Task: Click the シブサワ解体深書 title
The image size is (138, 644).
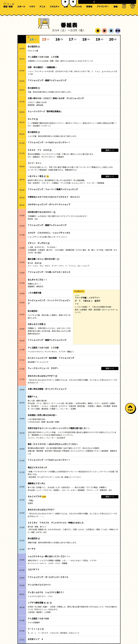Action: [x=35, y=603]
